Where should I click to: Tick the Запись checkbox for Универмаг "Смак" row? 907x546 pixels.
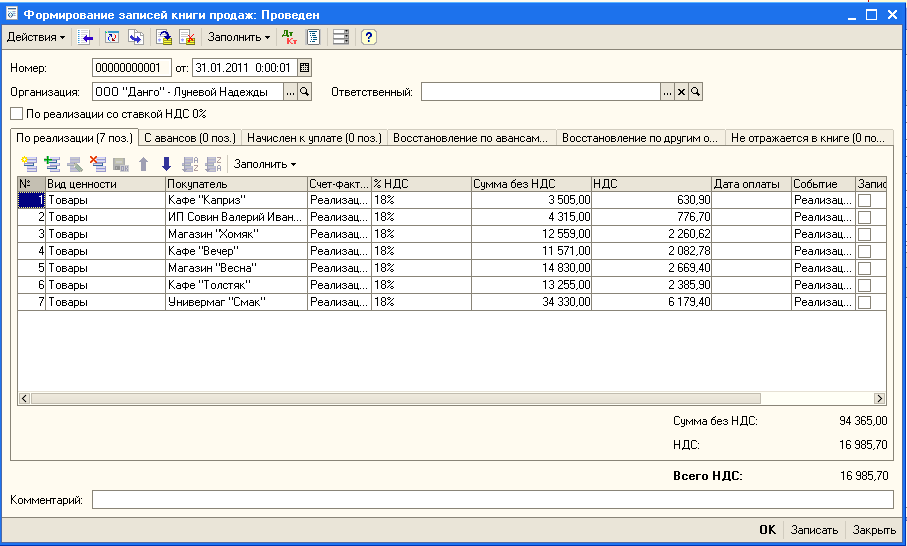[864, 302]
